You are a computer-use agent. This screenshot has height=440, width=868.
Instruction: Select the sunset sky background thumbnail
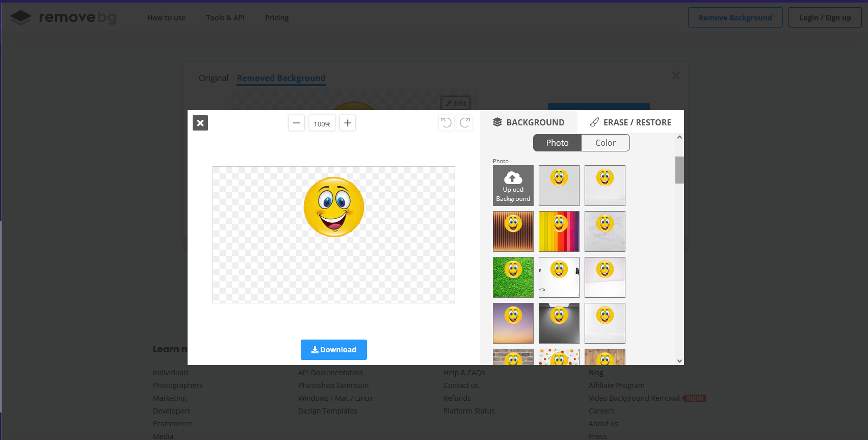[513, 323]
